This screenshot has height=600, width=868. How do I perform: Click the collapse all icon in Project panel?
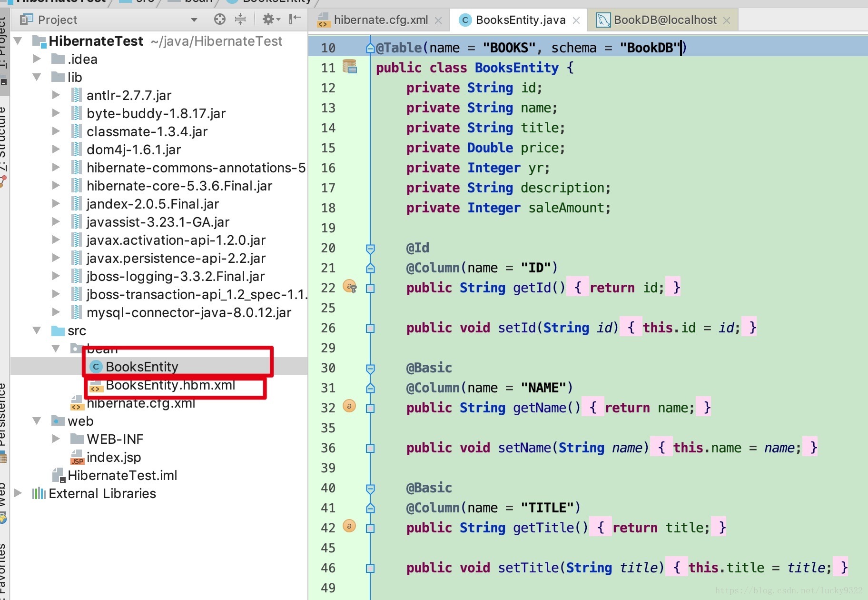coord(240,19)
